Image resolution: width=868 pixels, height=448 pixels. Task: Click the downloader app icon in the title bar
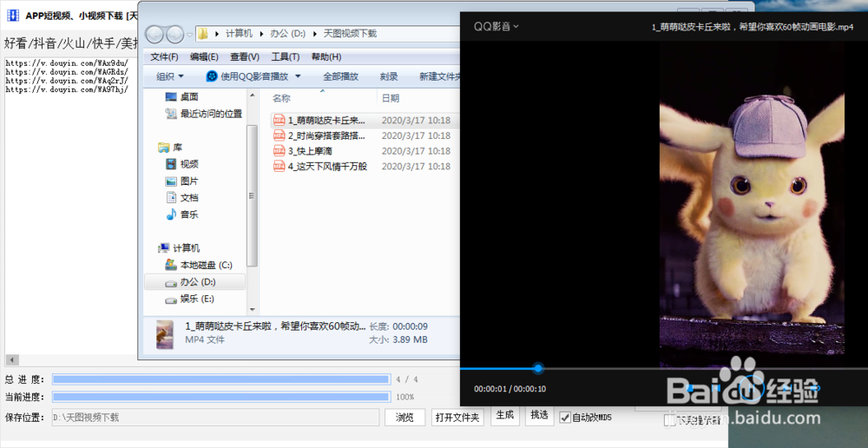click(x=13, y=15)
